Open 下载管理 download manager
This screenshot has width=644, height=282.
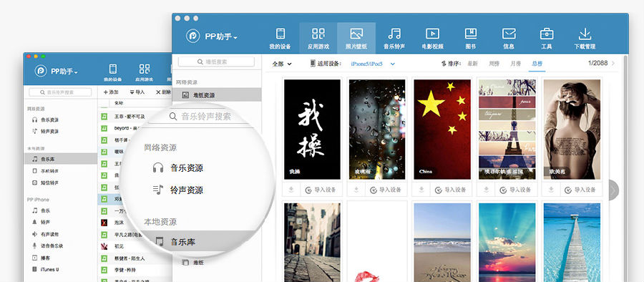[585, 38]
